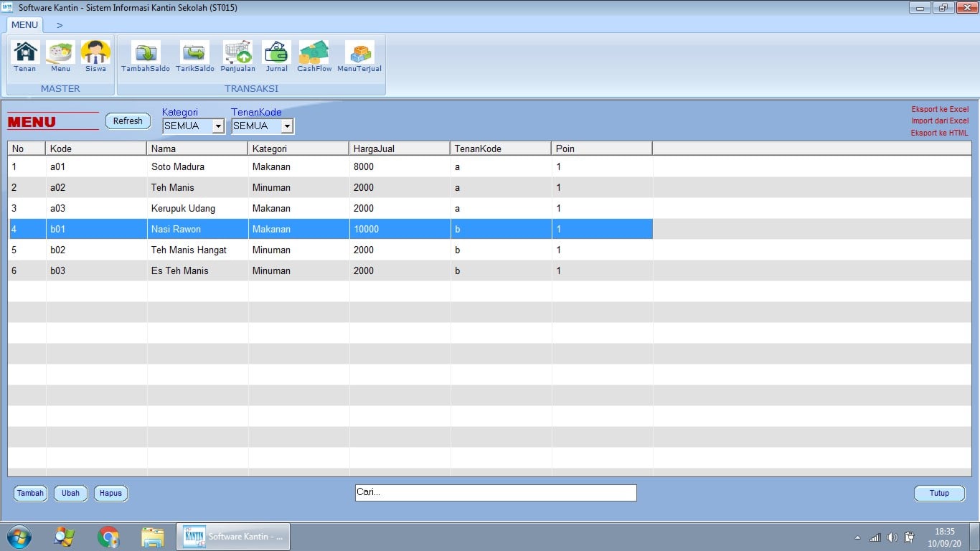Click the Eksport ke Excel link
The height and width of the screenshot is (551, 980).
click(x=940, y=110)
